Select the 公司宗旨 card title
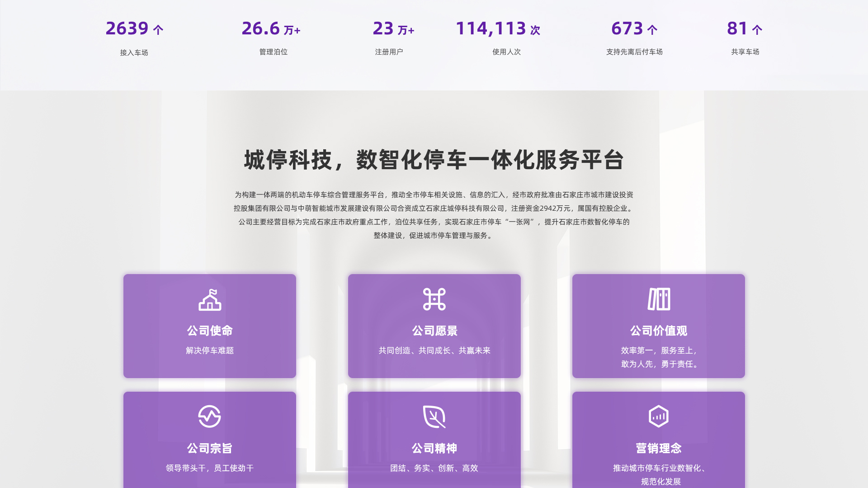Viewport: 868px width, 488px height. (210, 449)
